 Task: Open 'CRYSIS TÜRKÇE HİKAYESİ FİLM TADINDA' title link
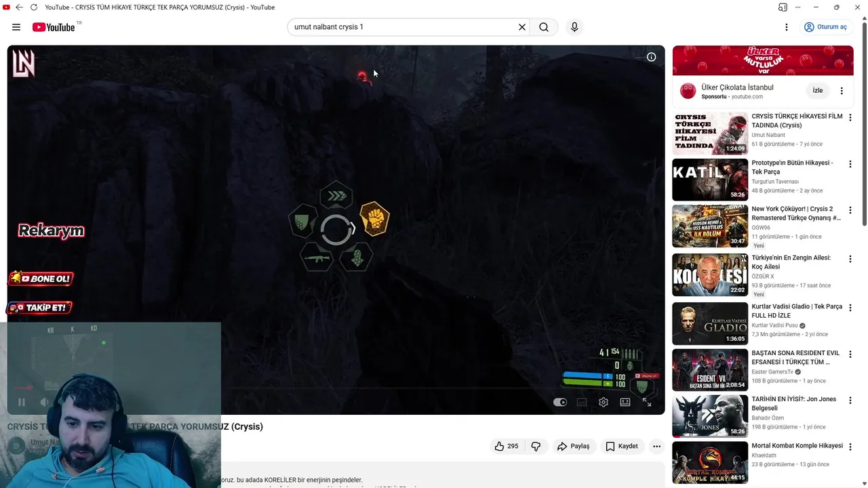pos(797,121)
